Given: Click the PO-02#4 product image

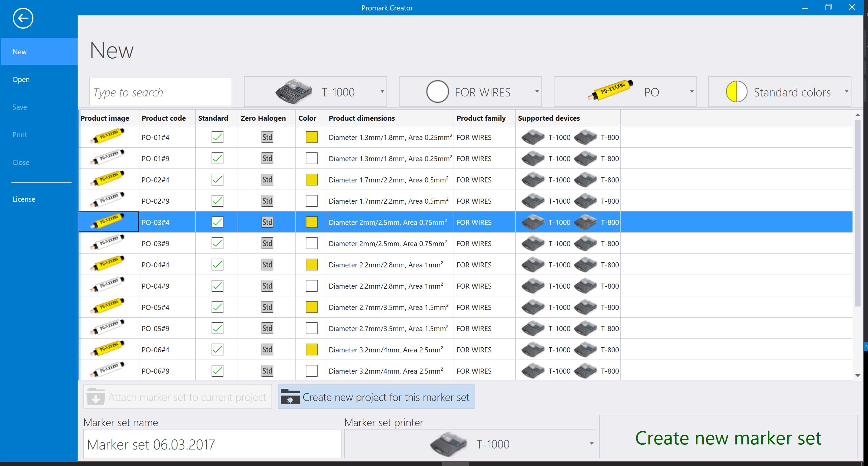Looking at the screenshot, I should [x=107, y=179].
